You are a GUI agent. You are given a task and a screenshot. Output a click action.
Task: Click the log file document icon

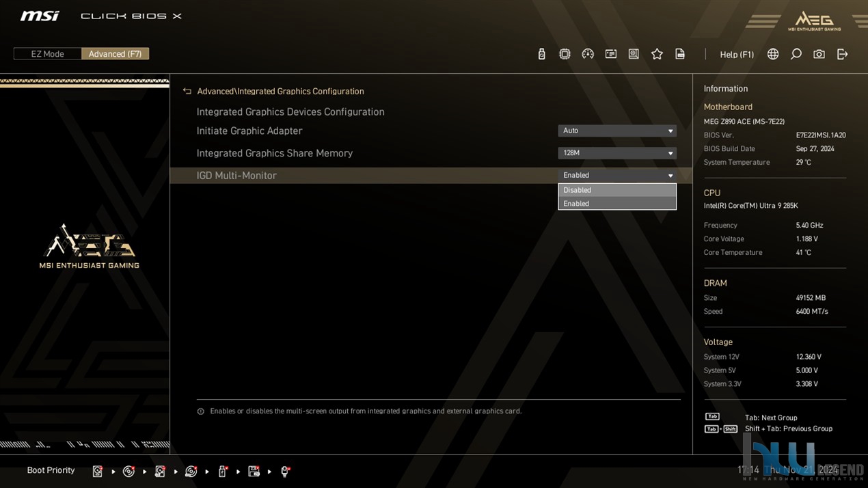680,54
